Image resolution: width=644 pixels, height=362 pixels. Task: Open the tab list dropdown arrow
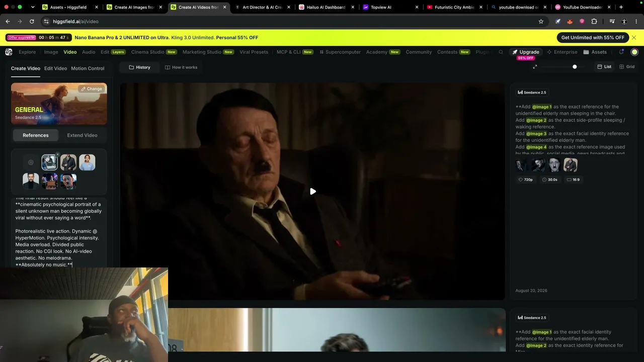click(33, 7)
